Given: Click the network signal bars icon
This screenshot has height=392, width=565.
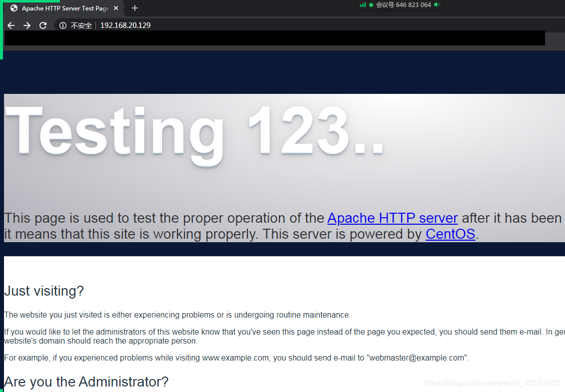Looking at the screenshot, I should click(x=363, y=4).
